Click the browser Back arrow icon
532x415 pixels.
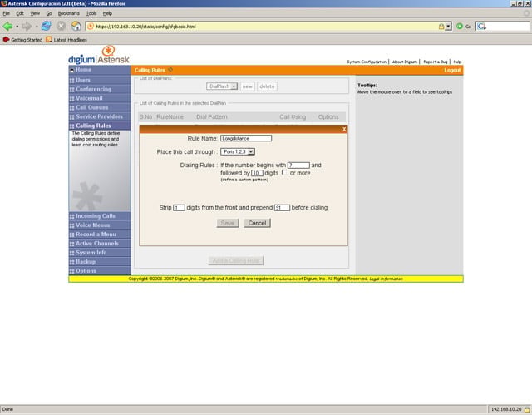click(x=7, y=26)
